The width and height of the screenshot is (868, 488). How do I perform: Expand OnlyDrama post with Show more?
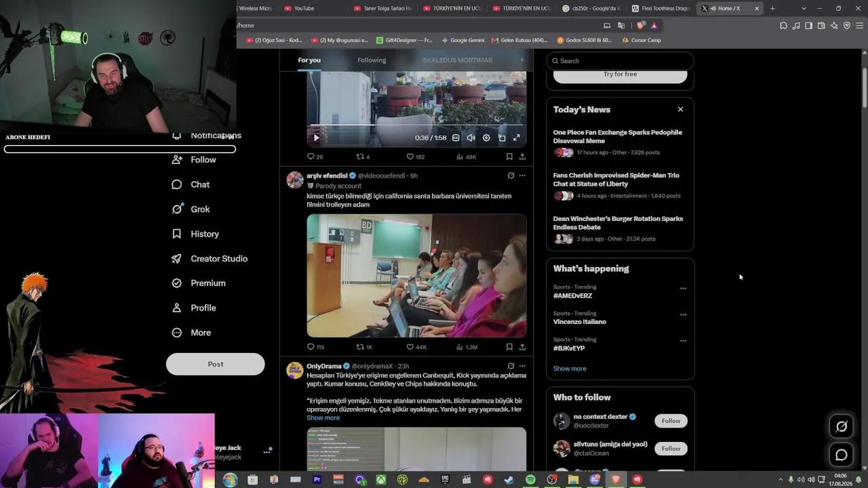pos(323,418)
